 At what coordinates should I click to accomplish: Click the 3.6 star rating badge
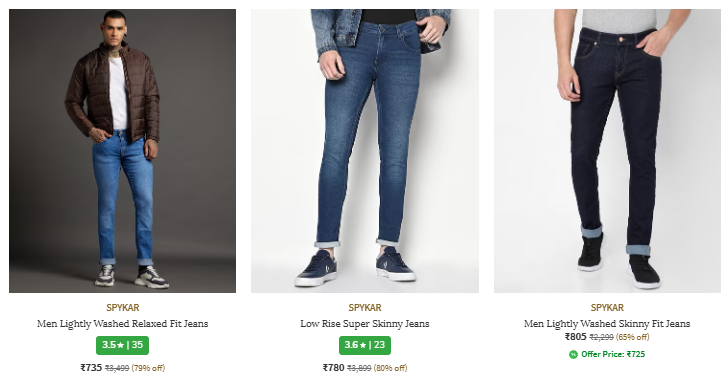click(x=365, y=345)
